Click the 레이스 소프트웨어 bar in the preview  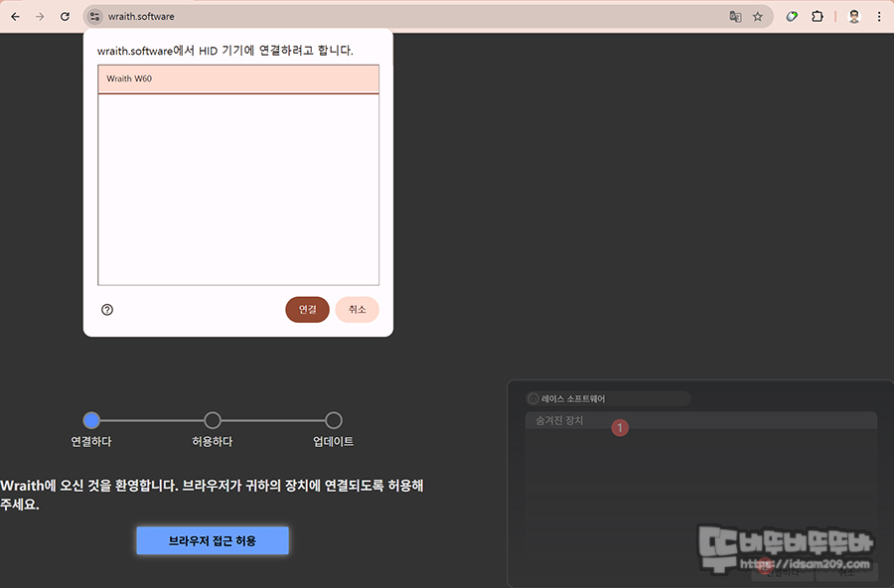coord(608,398)
